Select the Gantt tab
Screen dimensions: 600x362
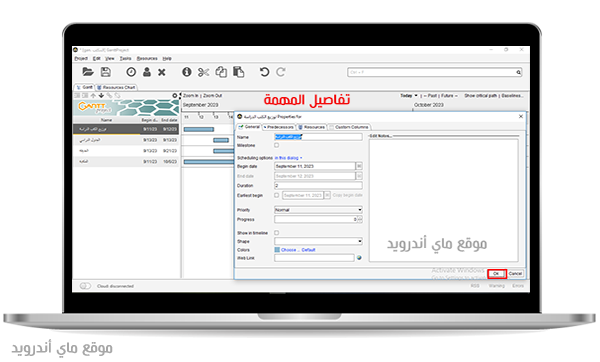pyautogui.click(x=84, y=87)
